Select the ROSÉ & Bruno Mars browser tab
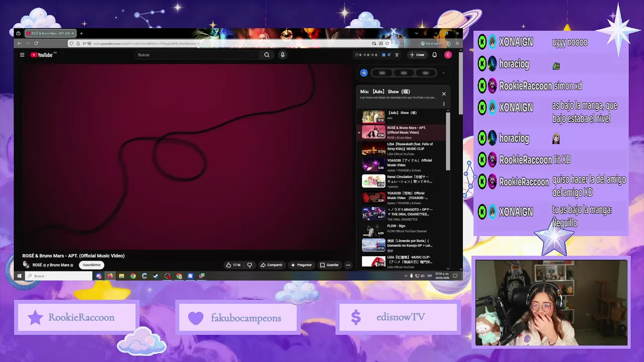 [49, 34]
